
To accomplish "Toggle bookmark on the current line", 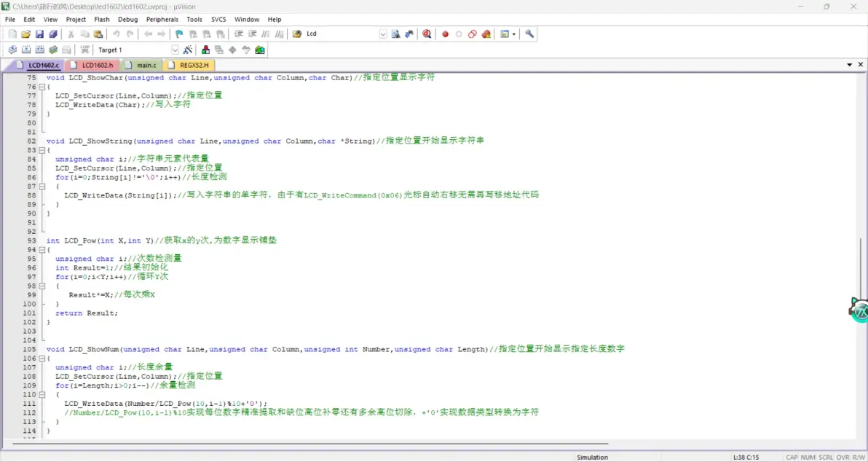I will (179, 34).
